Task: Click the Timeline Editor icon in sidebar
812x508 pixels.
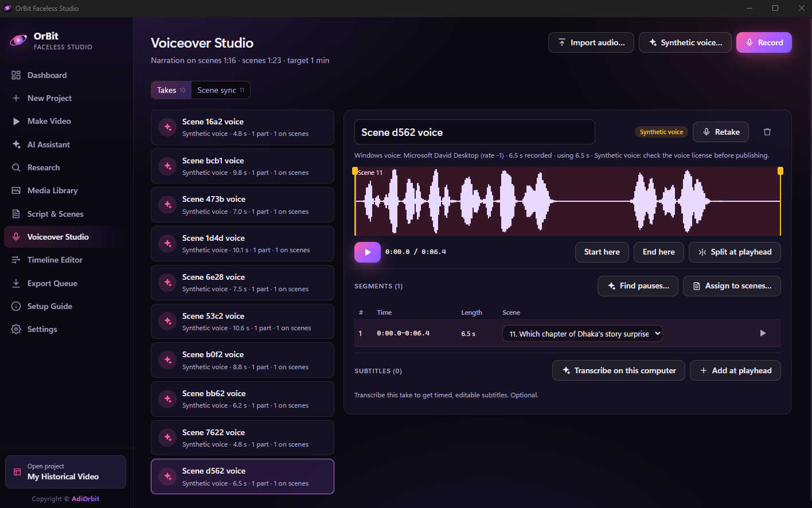Action: (16, 260)
